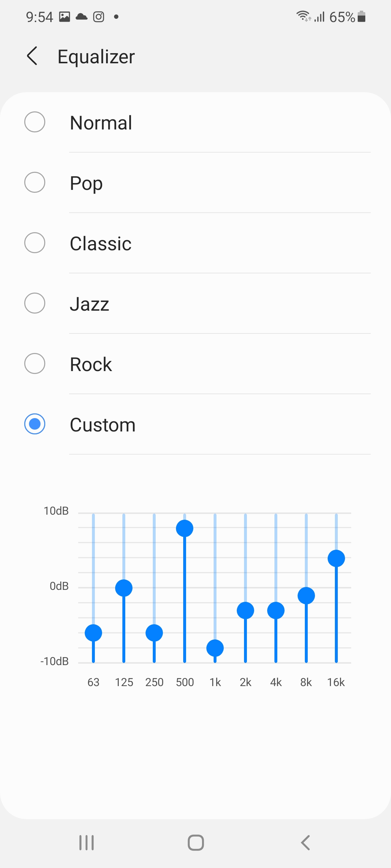This screenshot has width=391, height=868.
Task: Select the Pop equalizer preset
Action: 35,183
